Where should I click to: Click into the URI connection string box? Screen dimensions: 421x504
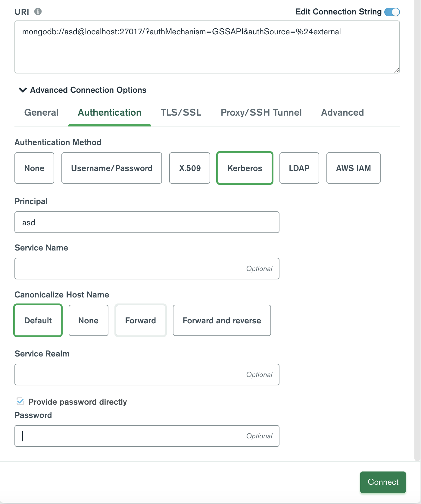pos(207,47)
